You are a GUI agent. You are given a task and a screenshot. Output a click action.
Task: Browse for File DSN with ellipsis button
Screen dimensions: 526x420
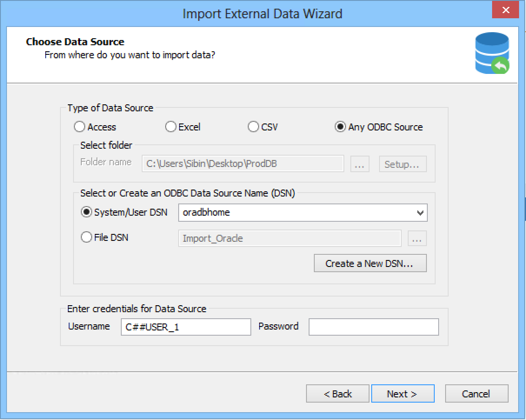pyautogui.click(x=417, y=238)
